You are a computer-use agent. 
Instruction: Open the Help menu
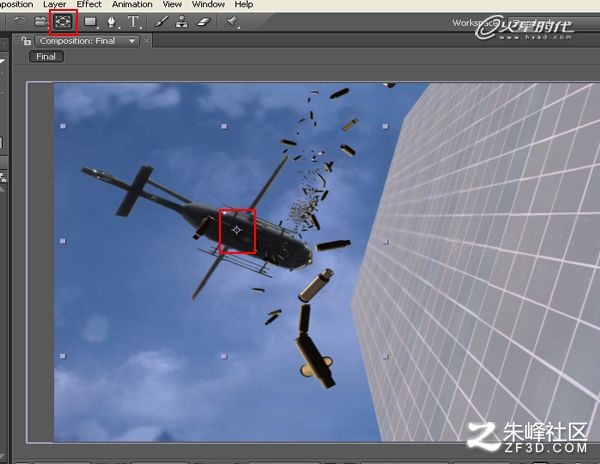pos(244,5)
